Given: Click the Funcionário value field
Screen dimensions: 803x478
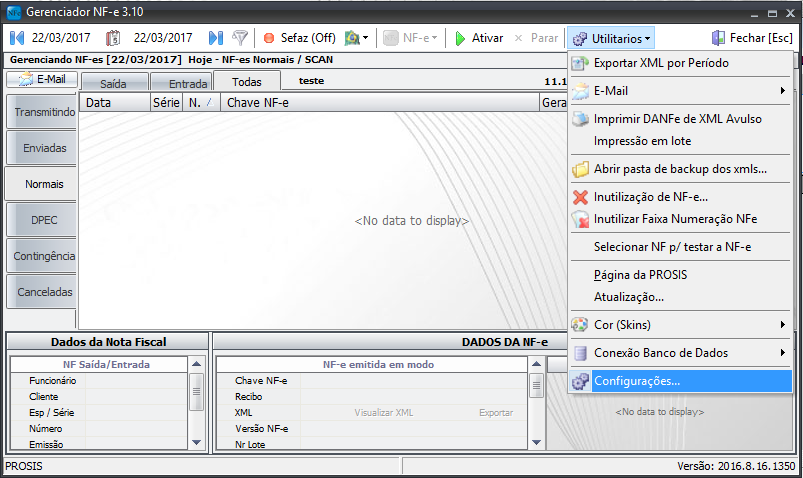Looking at the screenshot, I should [136, 381].
